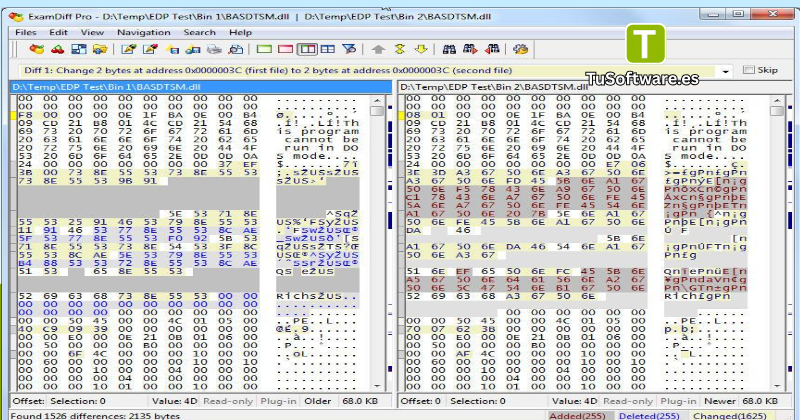The height and width of the screenshot is (420, 800).
Task: Click left pane Read-only status indicator
Action: pos(228,401)
